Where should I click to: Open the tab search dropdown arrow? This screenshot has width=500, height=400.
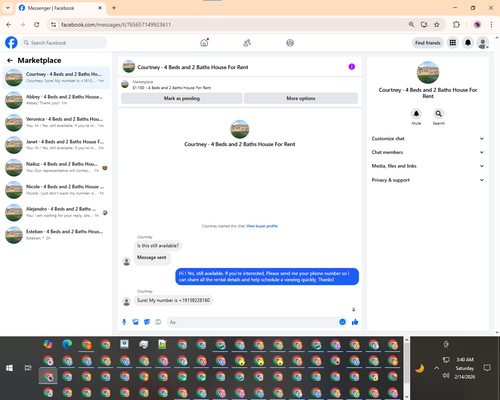click(x=7, y=8)
